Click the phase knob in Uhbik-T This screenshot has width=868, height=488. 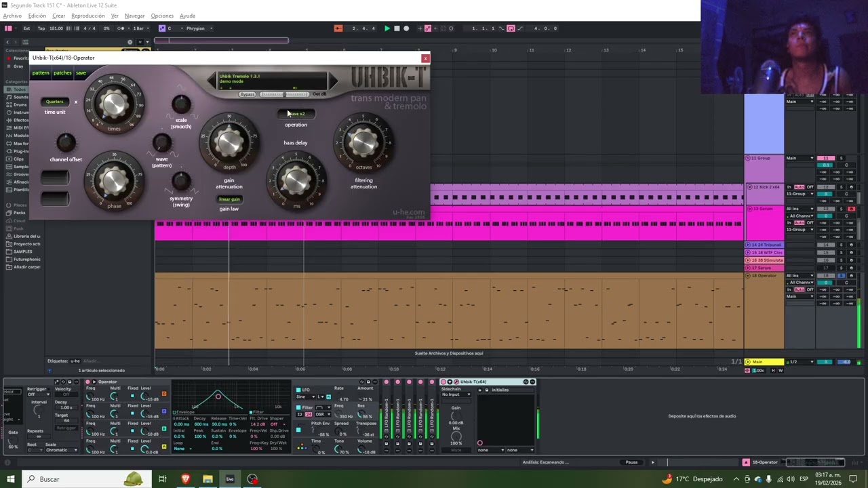(x=114, y=180)
